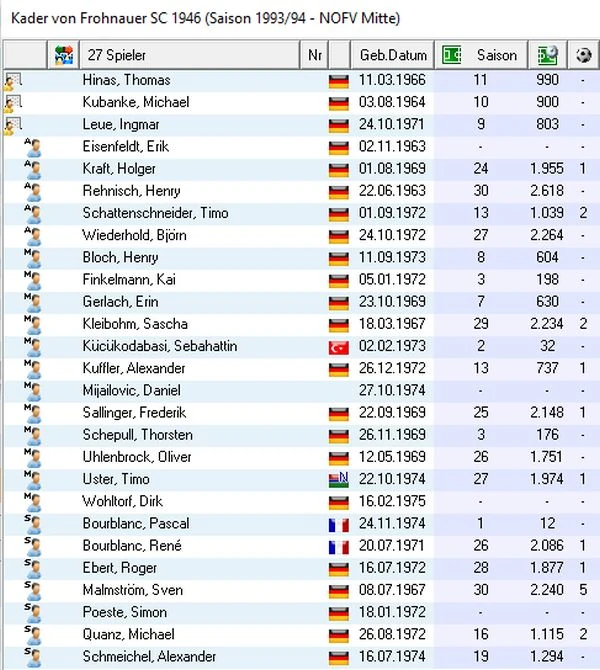
Task: Sort by the soccer ball goals header
Action: [583, 55]
